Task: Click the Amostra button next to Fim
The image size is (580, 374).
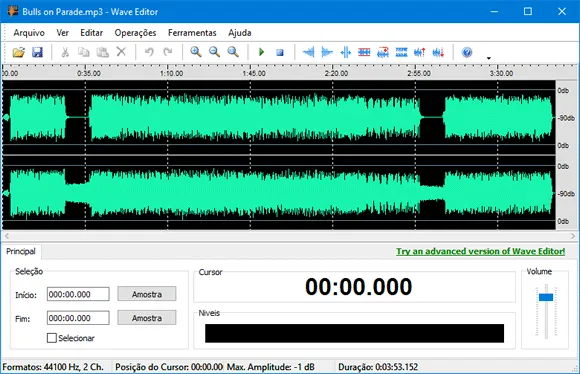Action: click(x=147, y=318)
